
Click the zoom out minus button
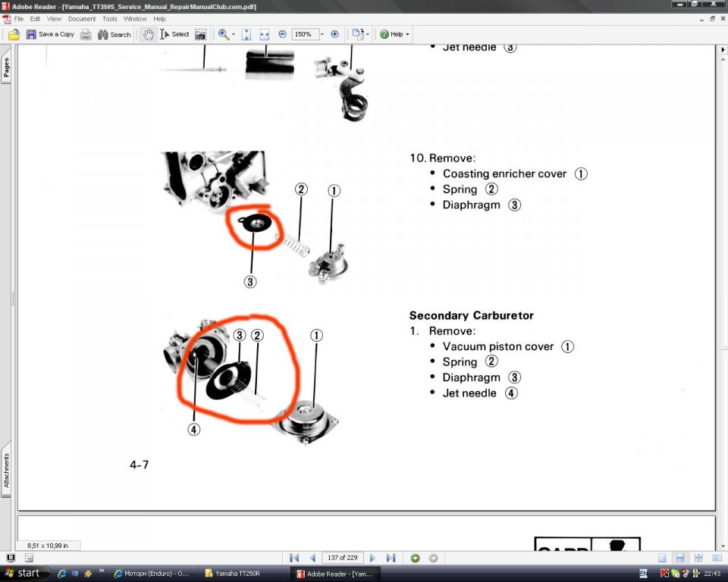[x=282, y=34]
